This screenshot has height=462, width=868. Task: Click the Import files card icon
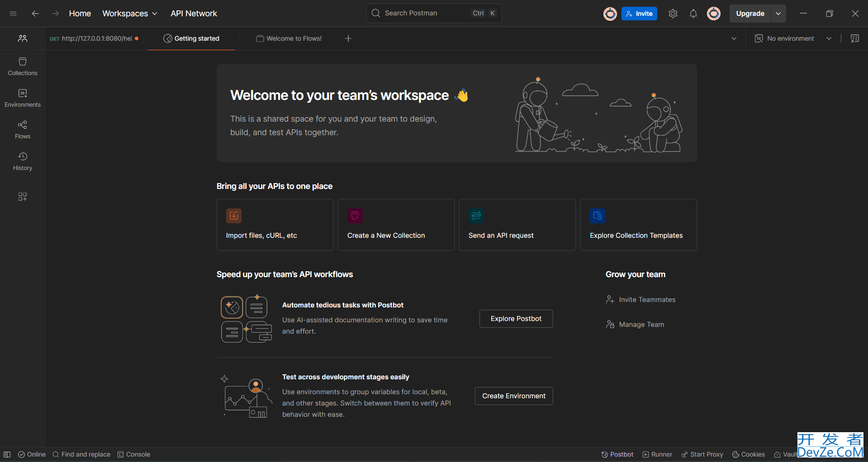(234, 216)
